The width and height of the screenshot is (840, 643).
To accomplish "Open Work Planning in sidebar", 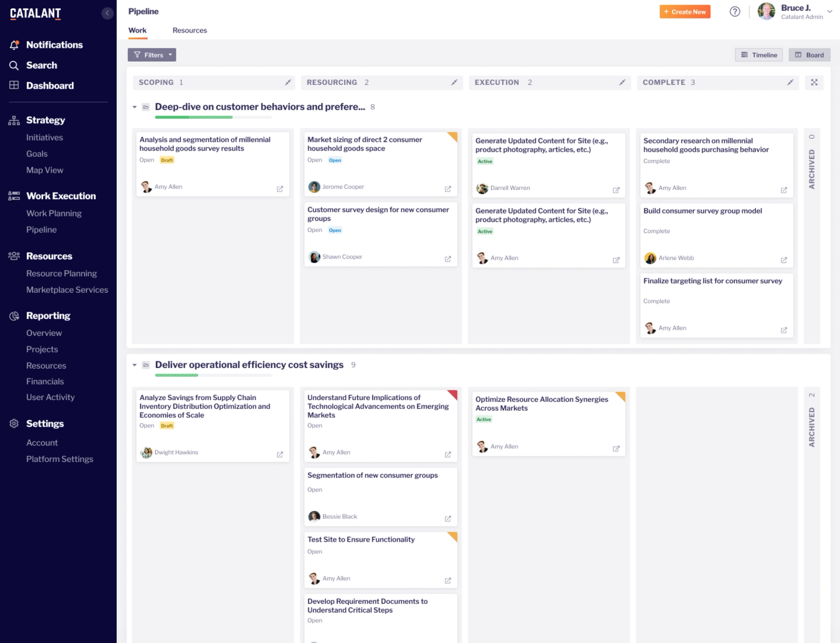I will pos(54,213).
